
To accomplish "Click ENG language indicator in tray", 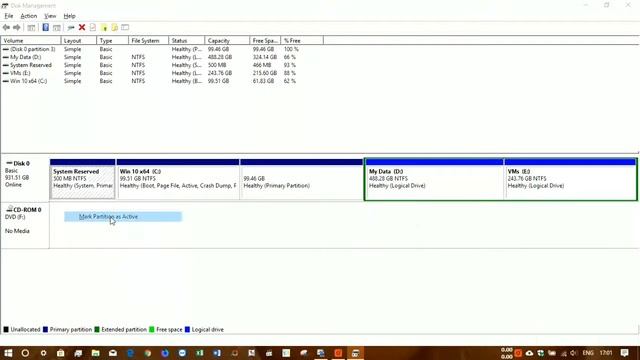I will [x=588, y=353].
